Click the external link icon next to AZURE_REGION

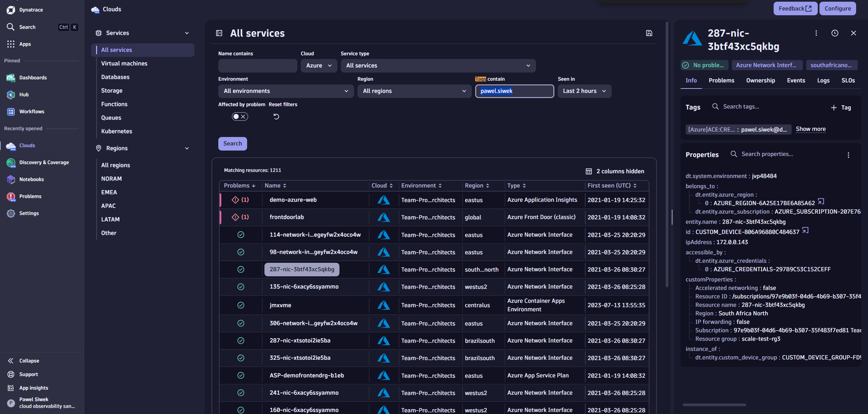coord(821,202)
